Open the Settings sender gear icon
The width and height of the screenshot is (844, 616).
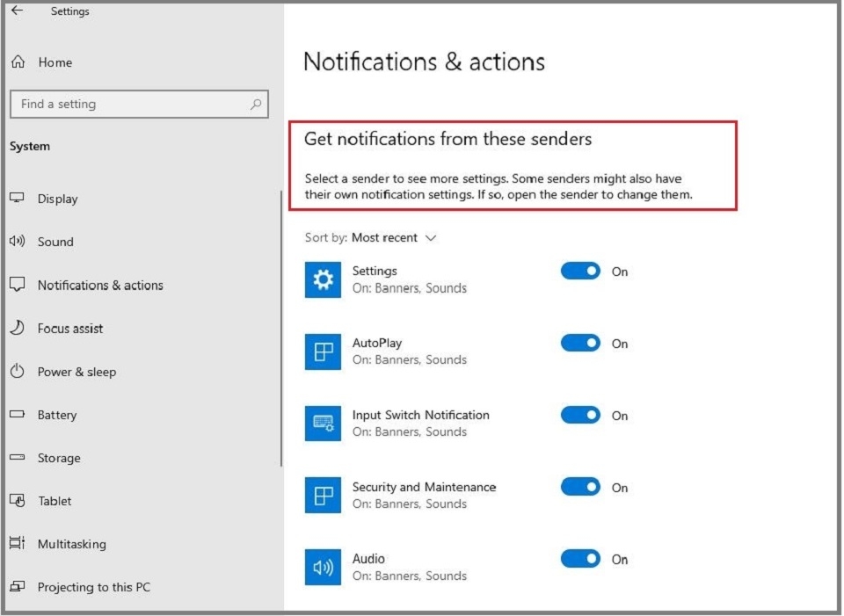323,279
